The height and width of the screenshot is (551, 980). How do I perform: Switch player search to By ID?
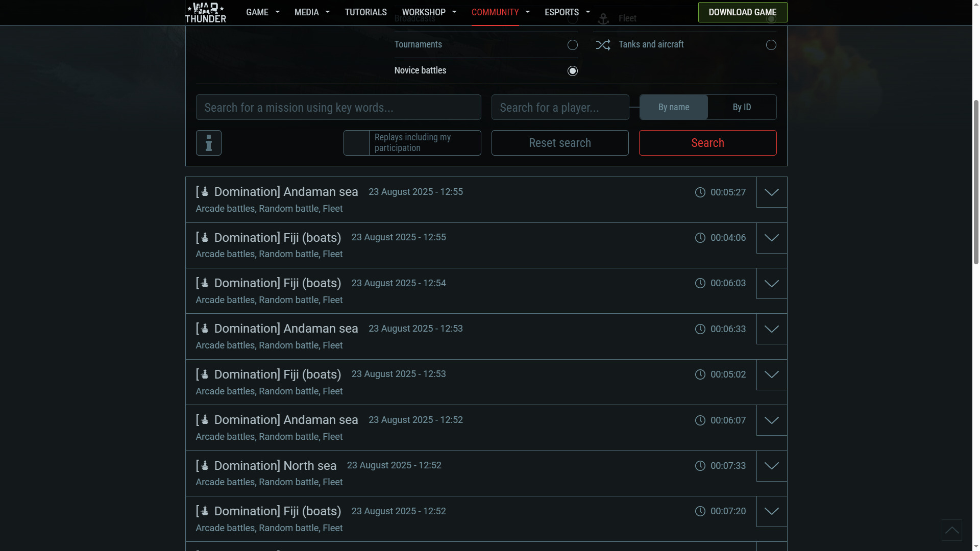click(742, 107)
